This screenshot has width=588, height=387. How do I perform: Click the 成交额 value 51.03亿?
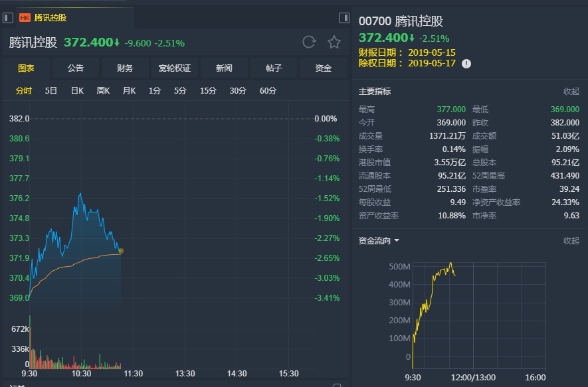coord(565,136)
